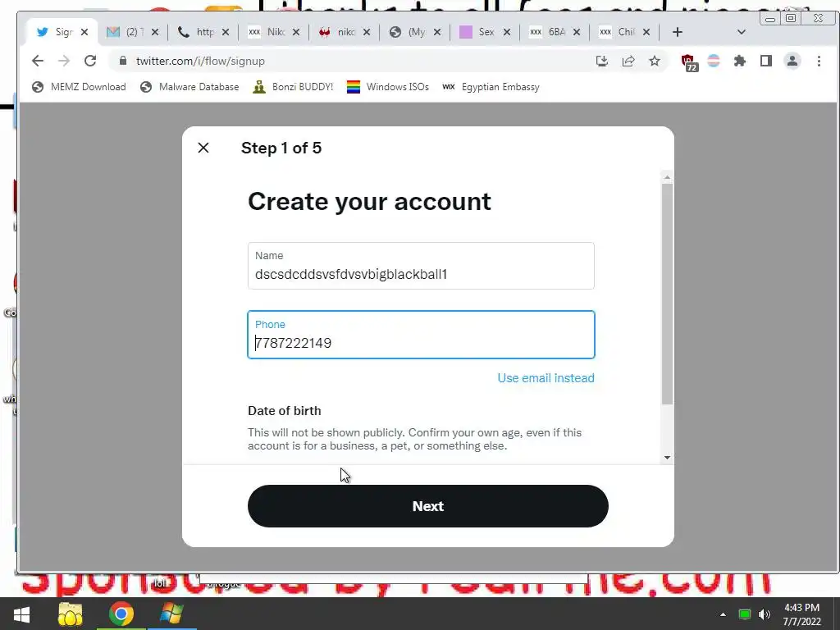Open a new browser tab
Viewport: 840px width, 630px height.
click(677, 32)
